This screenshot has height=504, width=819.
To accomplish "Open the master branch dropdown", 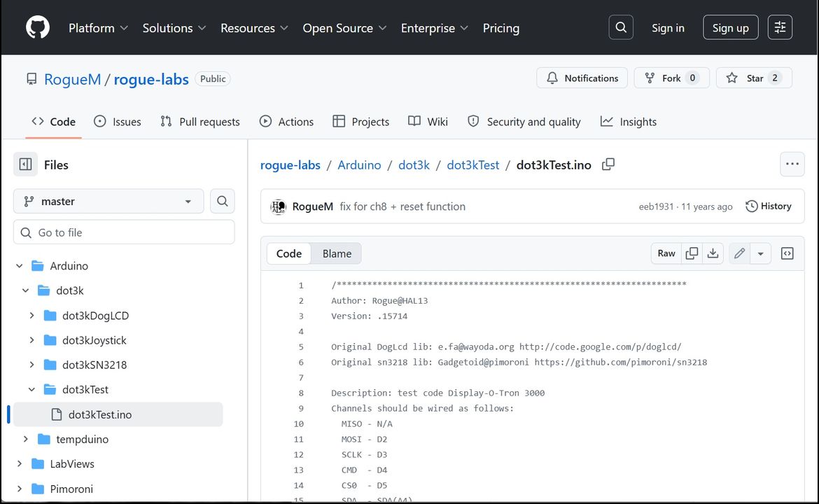I will click(x=108, y=201).
